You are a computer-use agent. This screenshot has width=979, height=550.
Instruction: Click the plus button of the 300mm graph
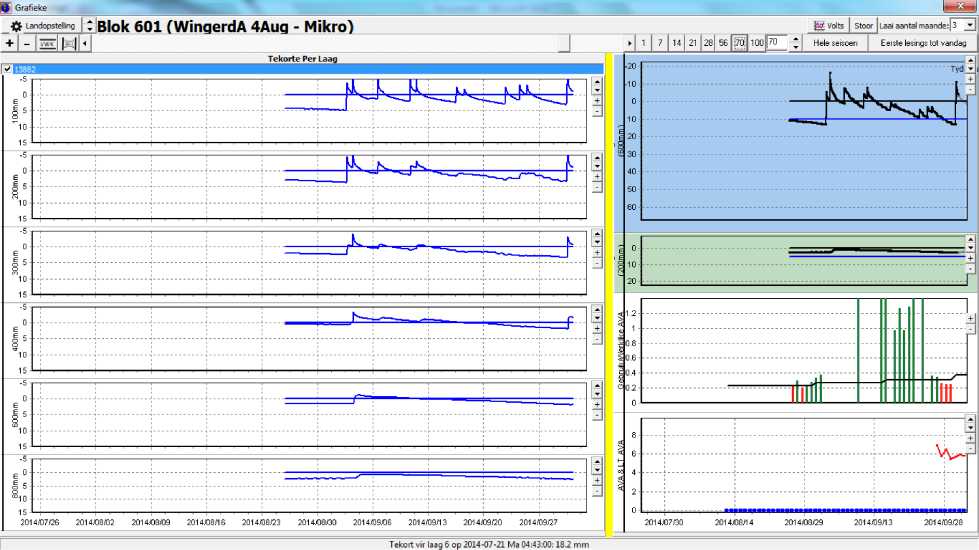(597, 253)
